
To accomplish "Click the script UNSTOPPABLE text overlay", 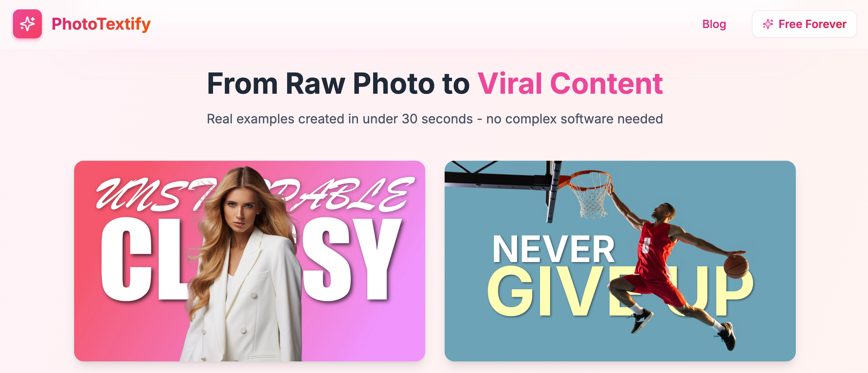I will [x=255, y=195].
